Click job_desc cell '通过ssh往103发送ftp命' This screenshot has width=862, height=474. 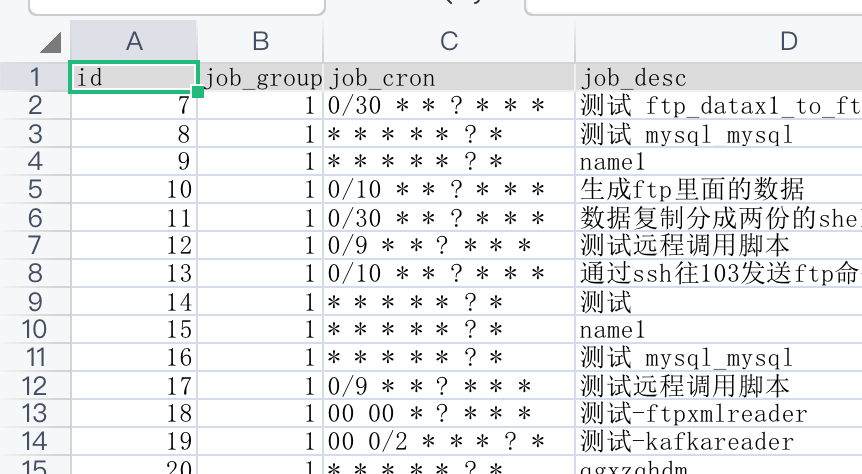pos(719,273)
